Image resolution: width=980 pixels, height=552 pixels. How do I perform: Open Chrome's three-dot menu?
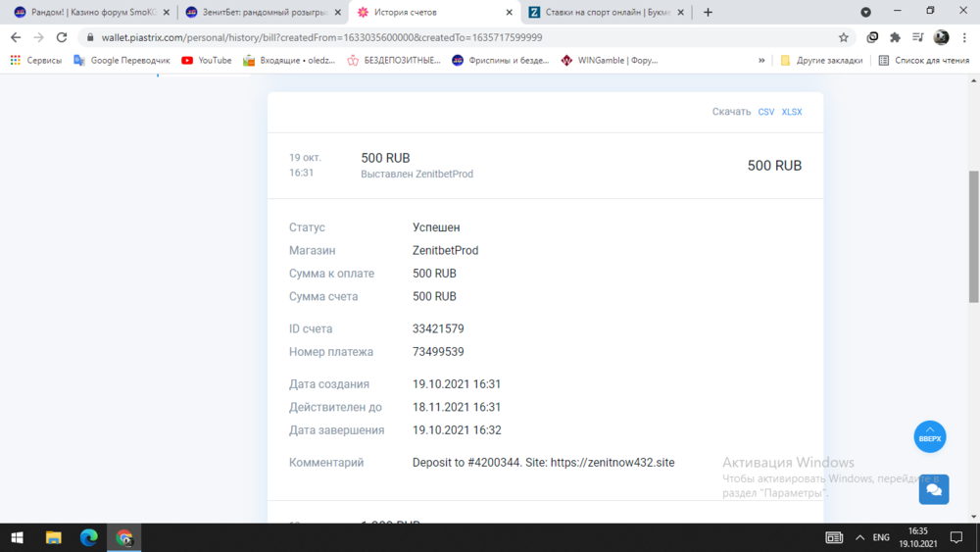(964, 37)
